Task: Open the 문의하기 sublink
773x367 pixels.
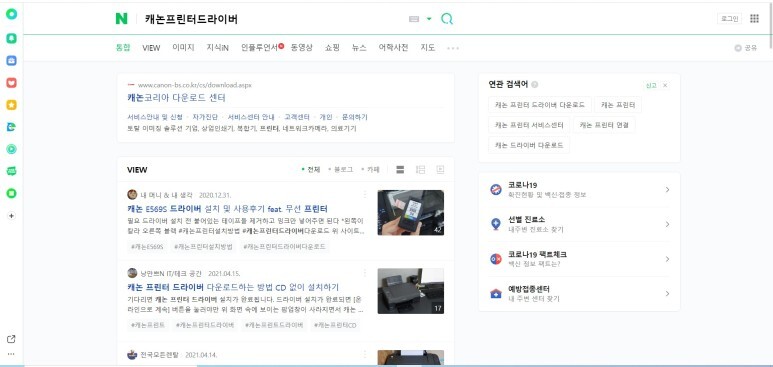Action: pos(355,117)
